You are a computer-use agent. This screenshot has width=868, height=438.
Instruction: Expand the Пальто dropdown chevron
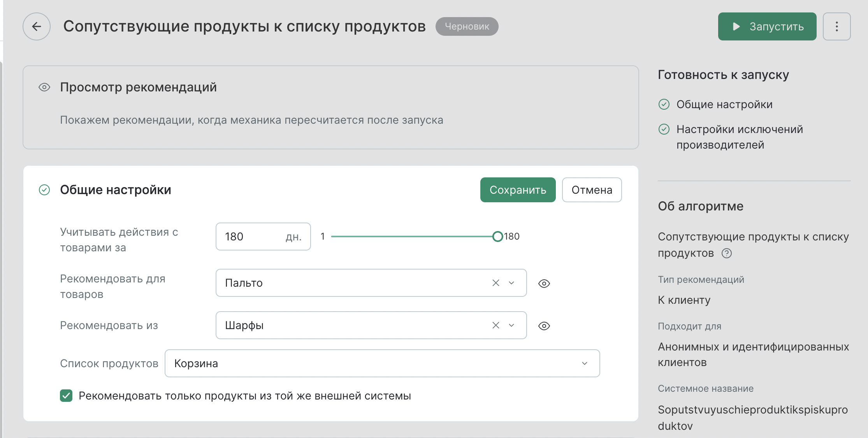tap(511, 283)
